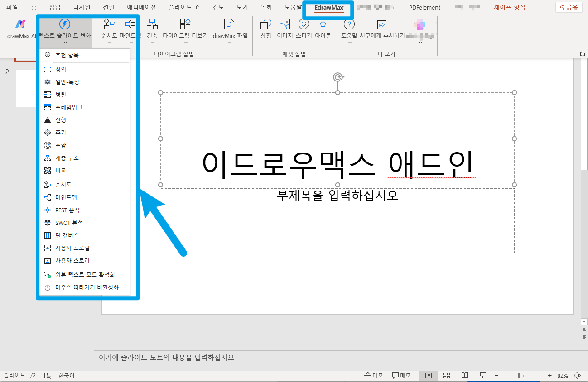
Task: Switch to the 검토 ribbon tab
Action: tap(218, 7)
